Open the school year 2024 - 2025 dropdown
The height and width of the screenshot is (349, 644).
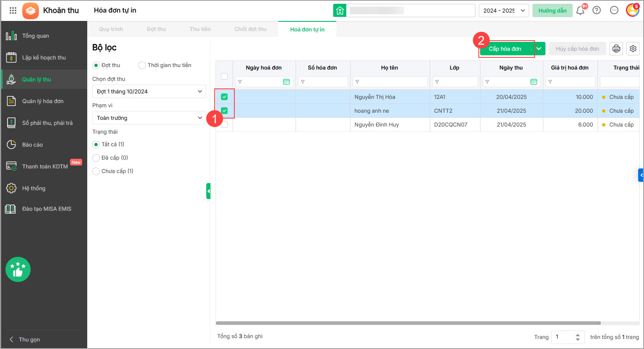click(504, 10)
